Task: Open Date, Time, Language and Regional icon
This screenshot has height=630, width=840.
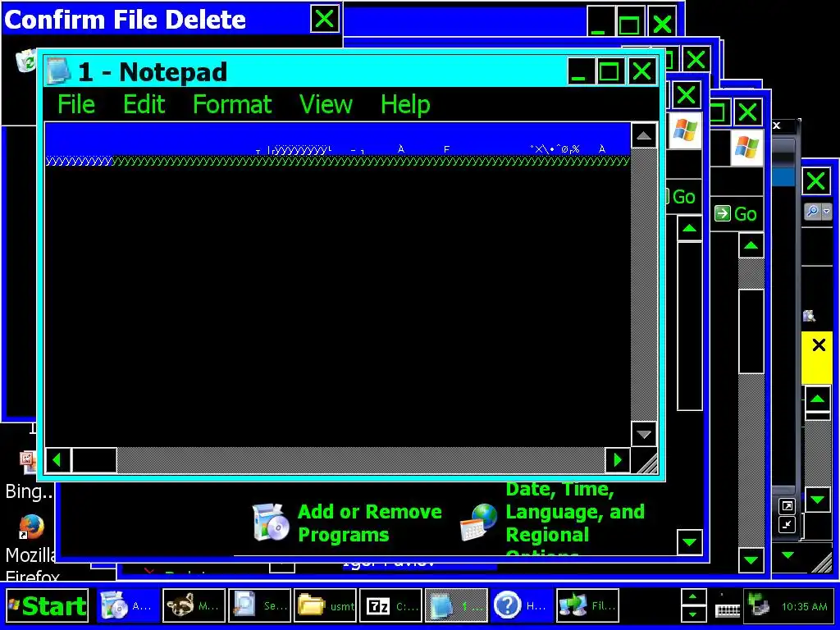Action: [479, 523]
